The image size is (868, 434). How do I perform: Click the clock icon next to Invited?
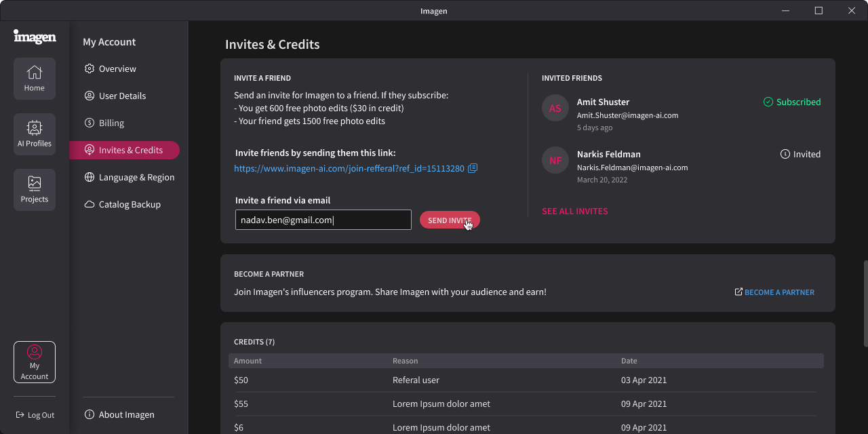[785, 154]
